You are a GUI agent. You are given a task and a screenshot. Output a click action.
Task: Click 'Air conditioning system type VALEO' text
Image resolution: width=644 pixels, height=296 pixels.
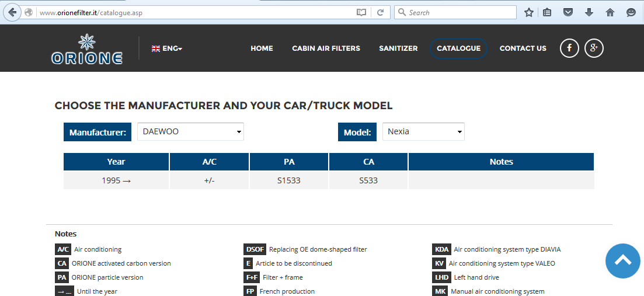tap(502, 263)
